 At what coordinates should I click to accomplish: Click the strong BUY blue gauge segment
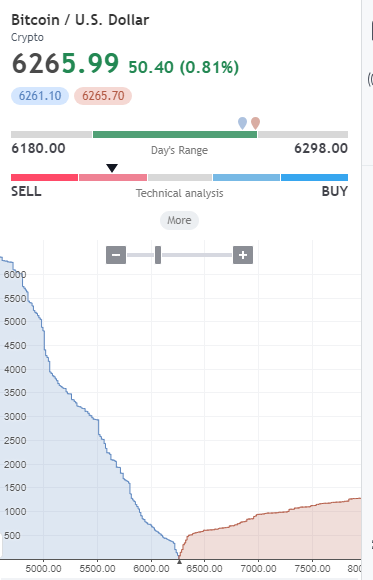click(x=315, y=178)
